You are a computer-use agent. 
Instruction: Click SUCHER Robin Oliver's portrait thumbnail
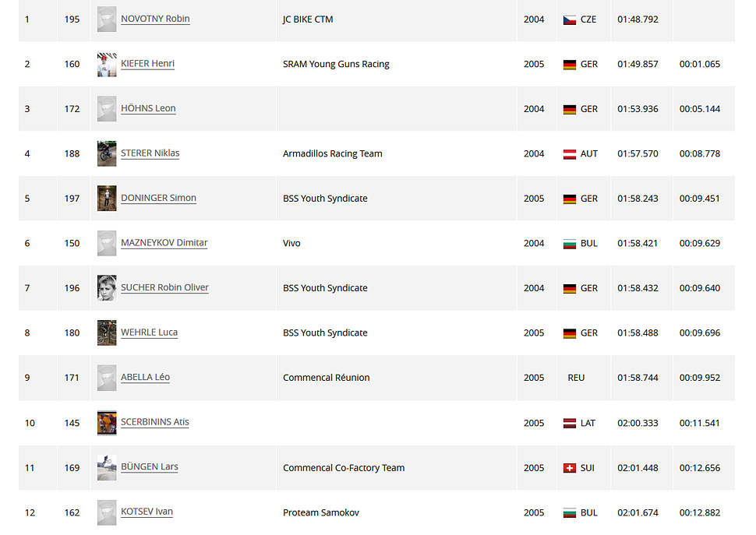click(107, 288)
